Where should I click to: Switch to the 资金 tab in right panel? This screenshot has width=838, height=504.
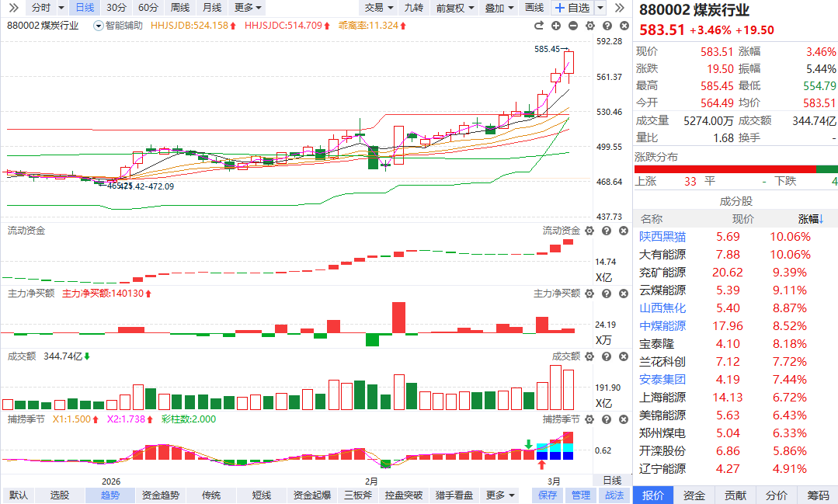(694, 495)
